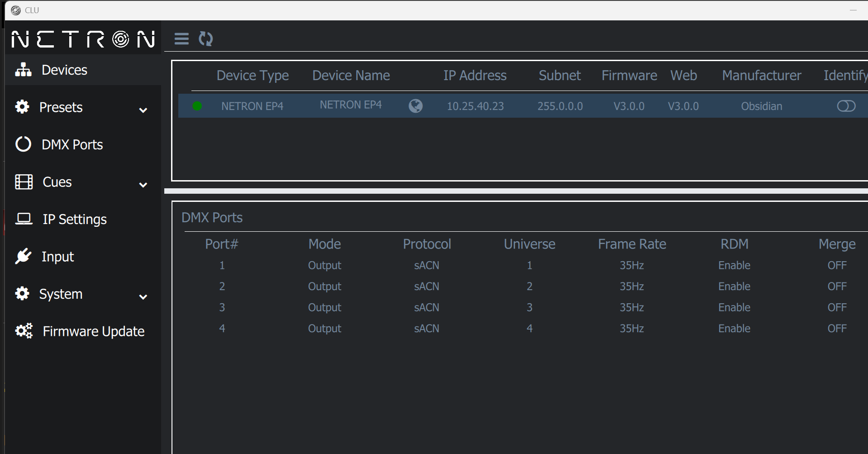868x454 pixels.
Task: Click the Device Type column header
Action: pos(253,76)
